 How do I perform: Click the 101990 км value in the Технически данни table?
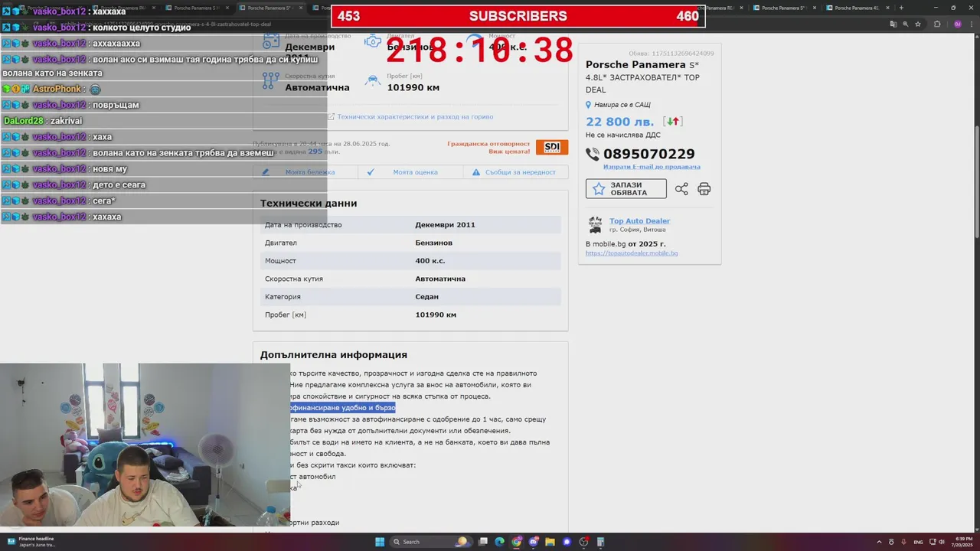point(436,315)
